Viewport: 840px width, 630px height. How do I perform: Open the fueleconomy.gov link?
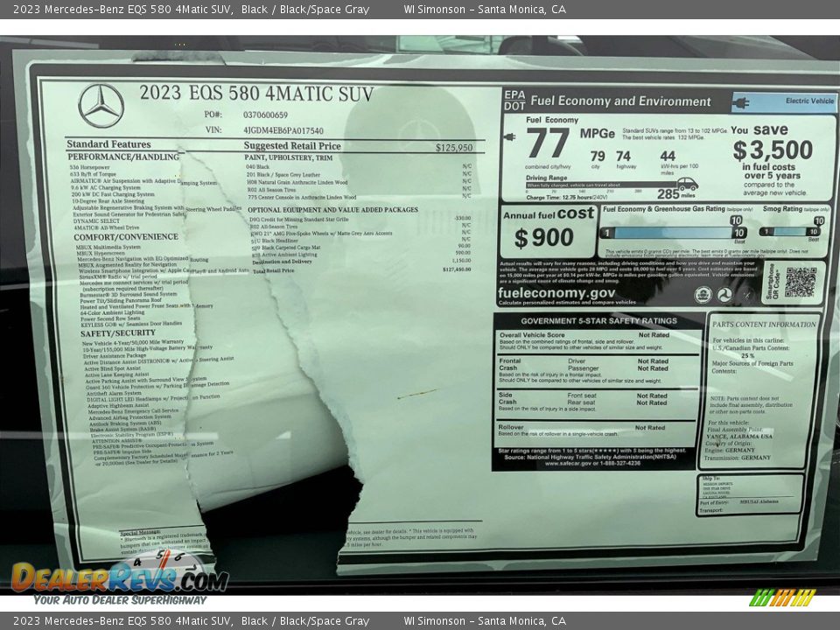[556, 292]
